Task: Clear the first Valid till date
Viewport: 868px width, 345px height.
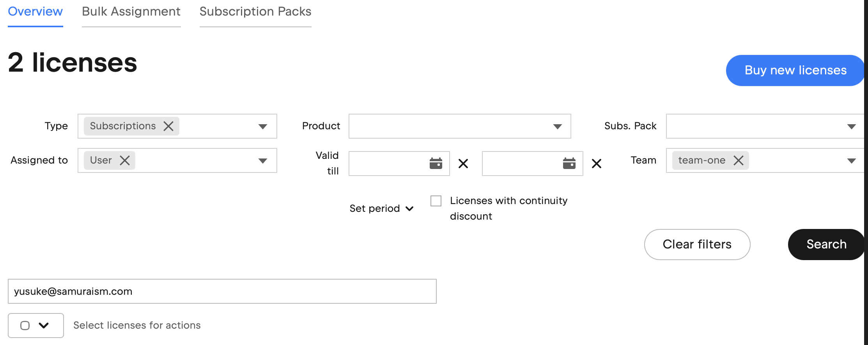Action: click(x=463, y=164)
